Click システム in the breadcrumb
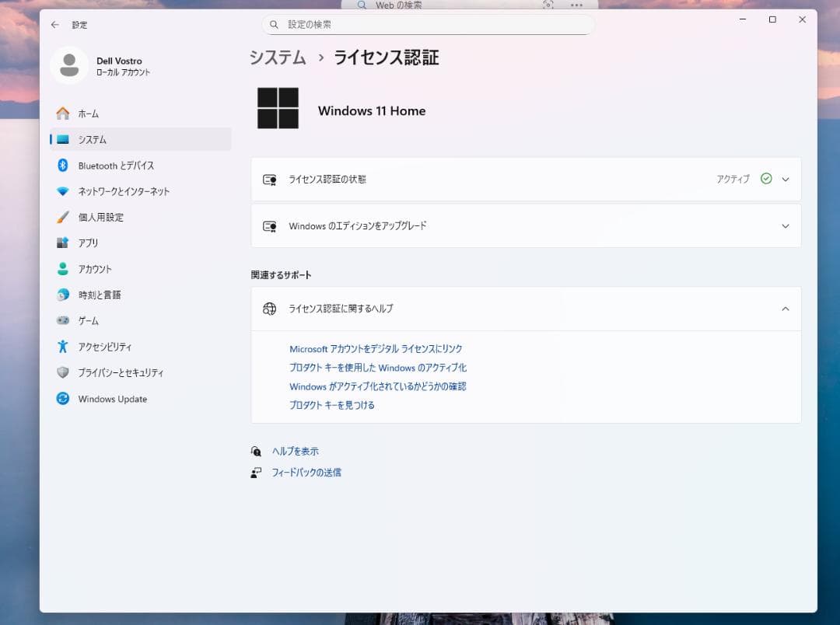This screenshot has height=625, width=840. pos(276,58)
